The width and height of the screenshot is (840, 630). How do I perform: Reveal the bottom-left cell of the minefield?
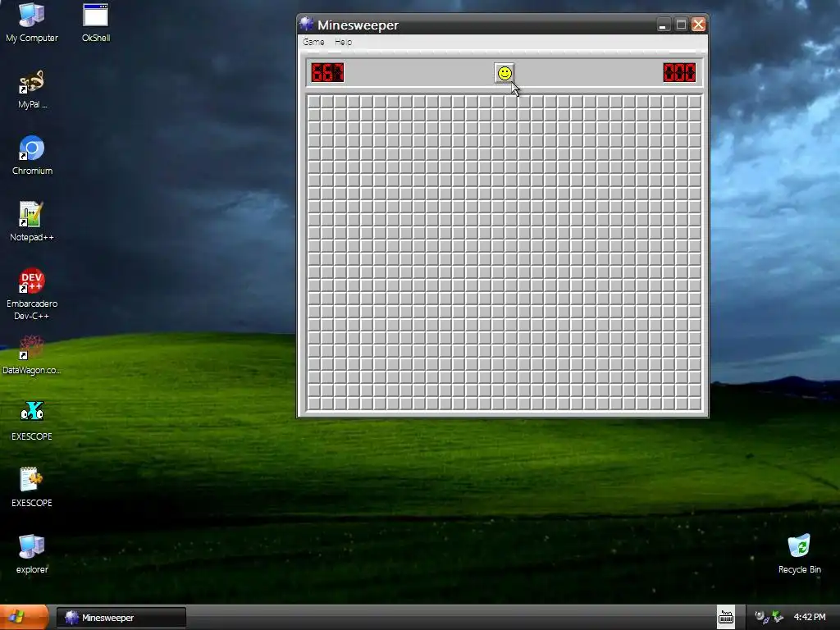click(x=314, y=404)
